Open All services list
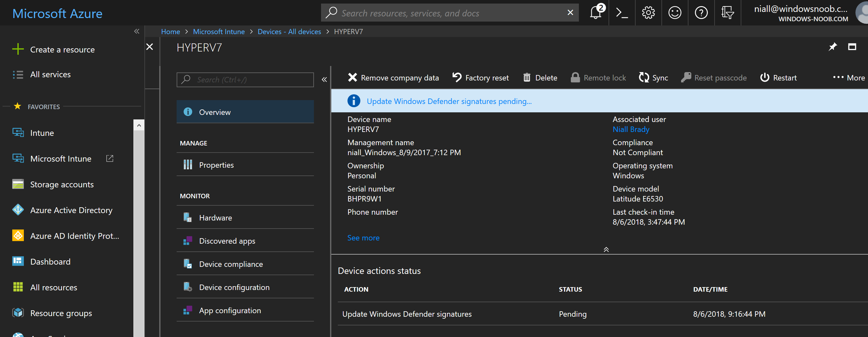Screen dimensions: 868x337 tap(41, 74)
